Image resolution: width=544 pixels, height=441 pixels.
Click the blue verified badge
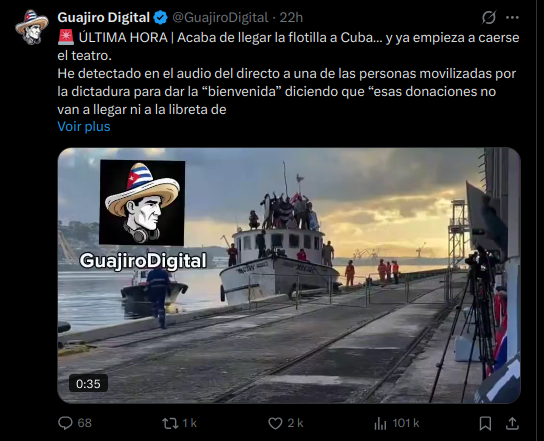click(160, 17)
